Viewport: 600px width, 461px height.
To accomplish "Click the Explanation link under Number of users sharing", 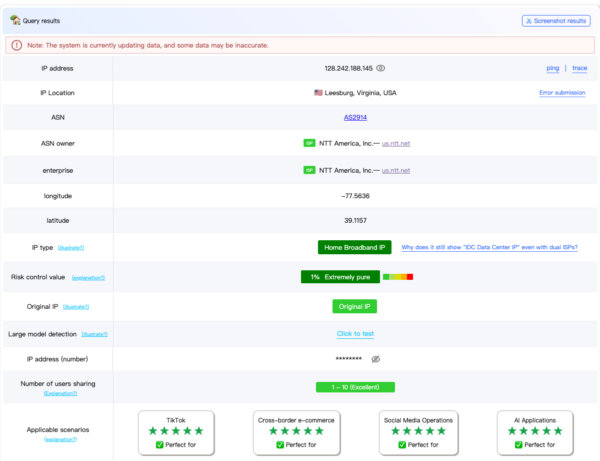I will (60, 393).
